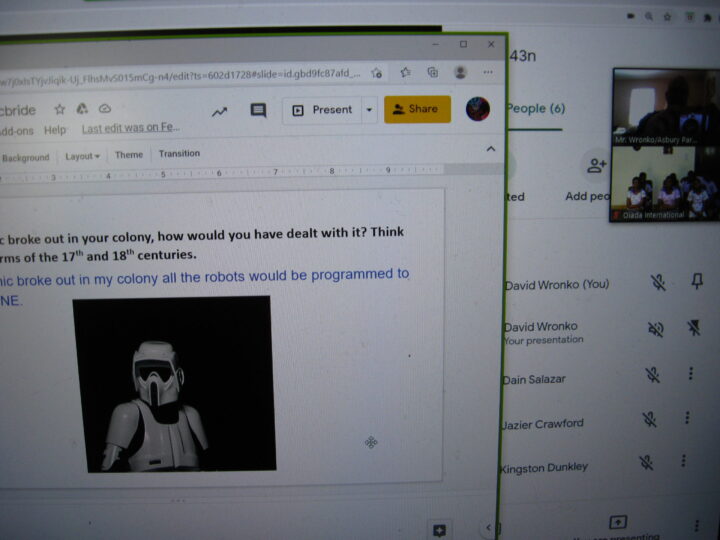Click the move-to-Drive folder icon
The height and width of the screenshot is (540, 720).
(82, 109)
